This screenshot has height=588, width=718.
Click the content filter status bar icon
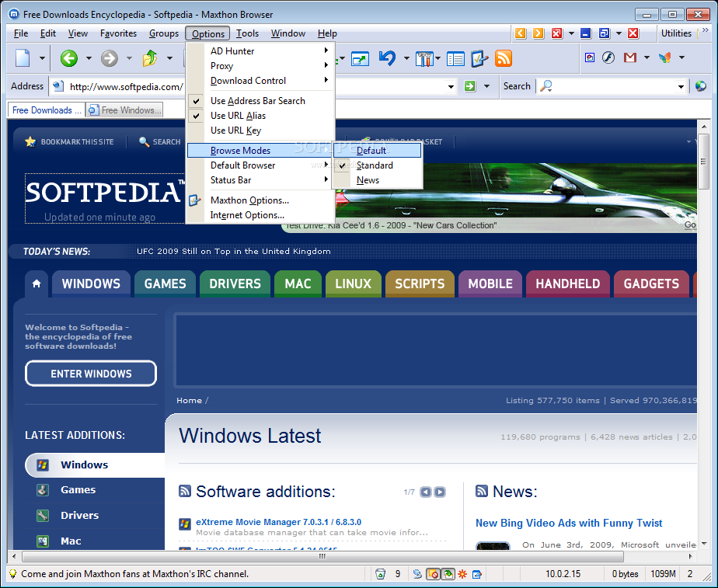[x=448, y=574]
